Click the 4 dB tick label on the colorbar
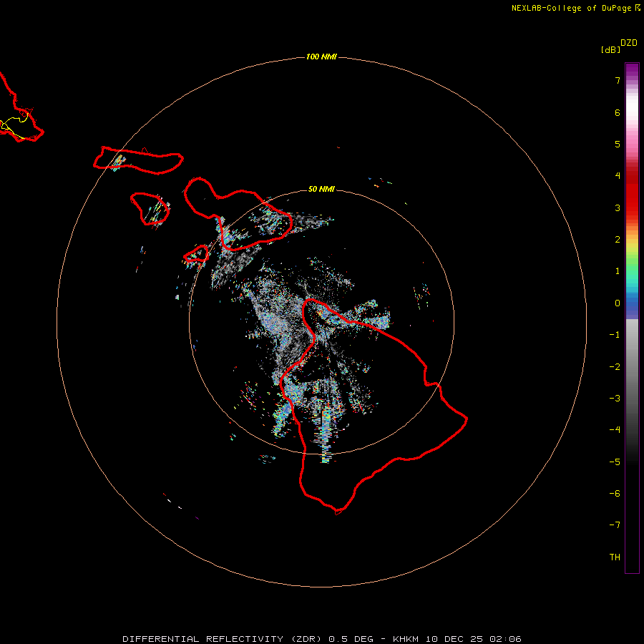Viewport: 644px width, 644px height. pyautogui.click(x=618, y=176)
